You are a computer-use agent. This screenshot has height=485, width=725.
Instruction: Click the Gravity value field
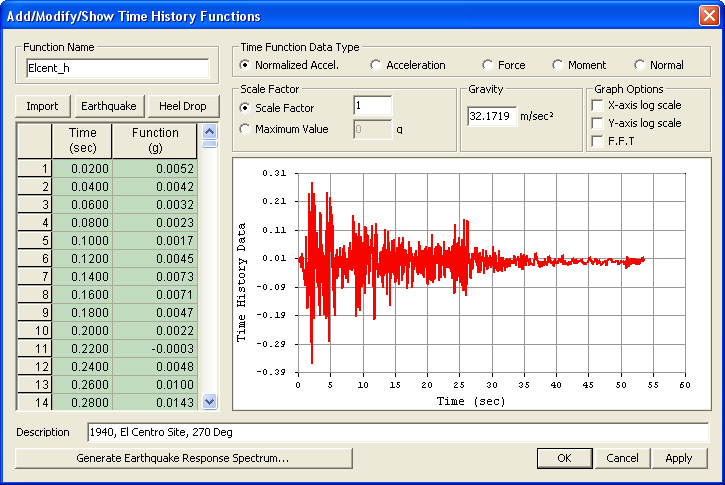492,116
